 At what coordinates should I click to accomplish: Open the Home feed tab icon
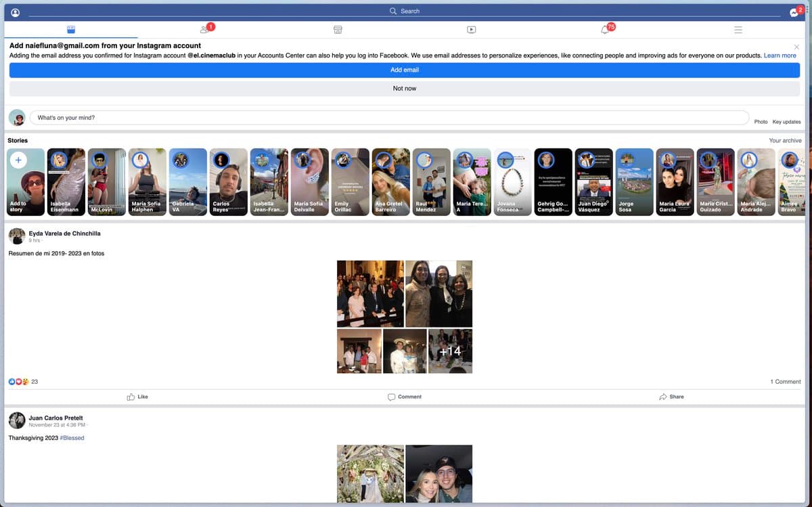[69, 29]
